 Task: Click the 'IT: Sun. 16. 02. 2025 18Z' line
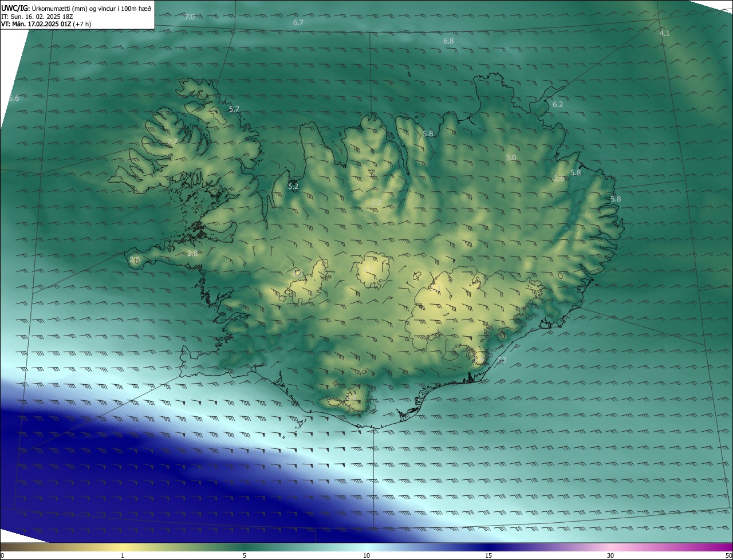coord(37,17)
